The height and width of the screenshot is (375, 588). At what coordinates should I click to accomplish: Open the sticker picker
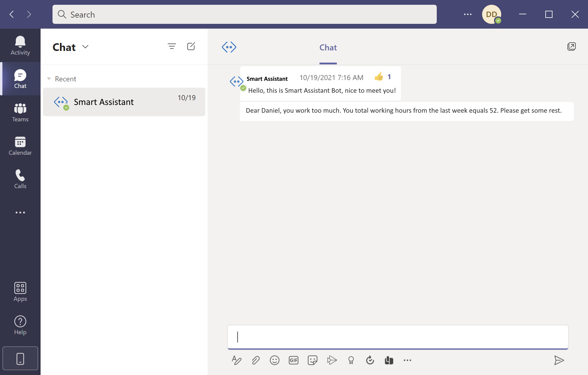312,360
